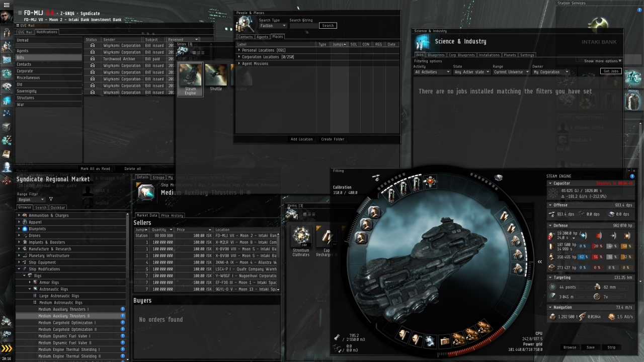
Task: Click the Search button in People & Places
Action: [x=328, y=26]
